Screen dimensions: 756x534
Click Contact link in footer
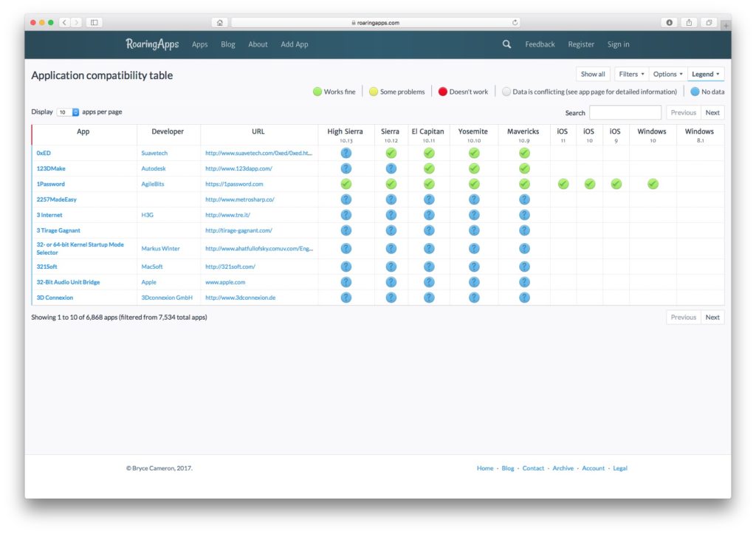pos(533,468)
